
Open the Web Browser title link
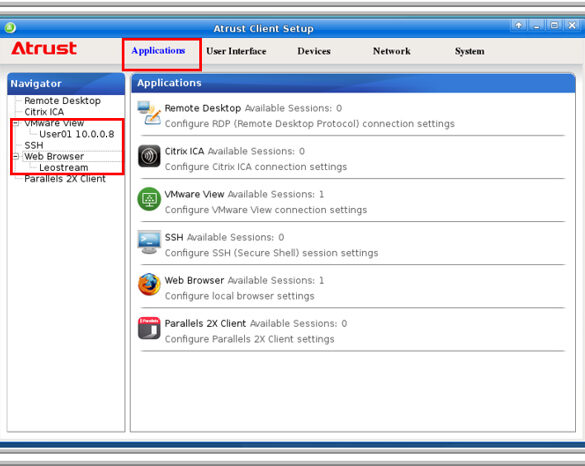coord(194,280)
